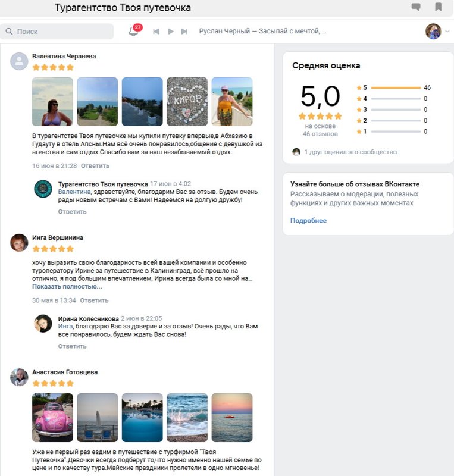Skip to next track in player
The image size is (454, 476).
click(x=184, y=31)
